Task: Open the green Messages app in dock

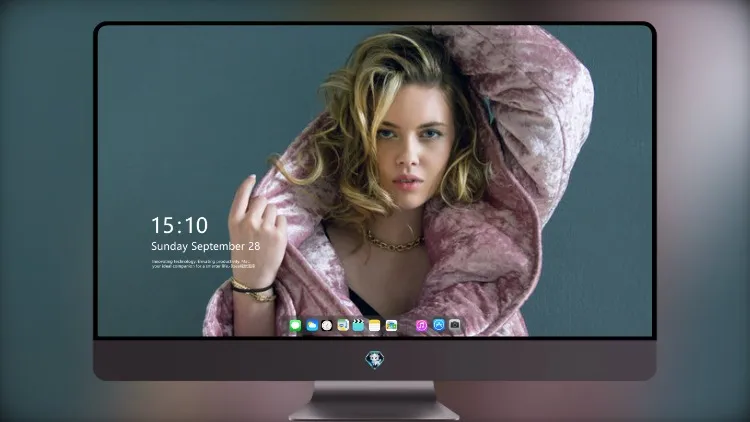Action: 295,325
